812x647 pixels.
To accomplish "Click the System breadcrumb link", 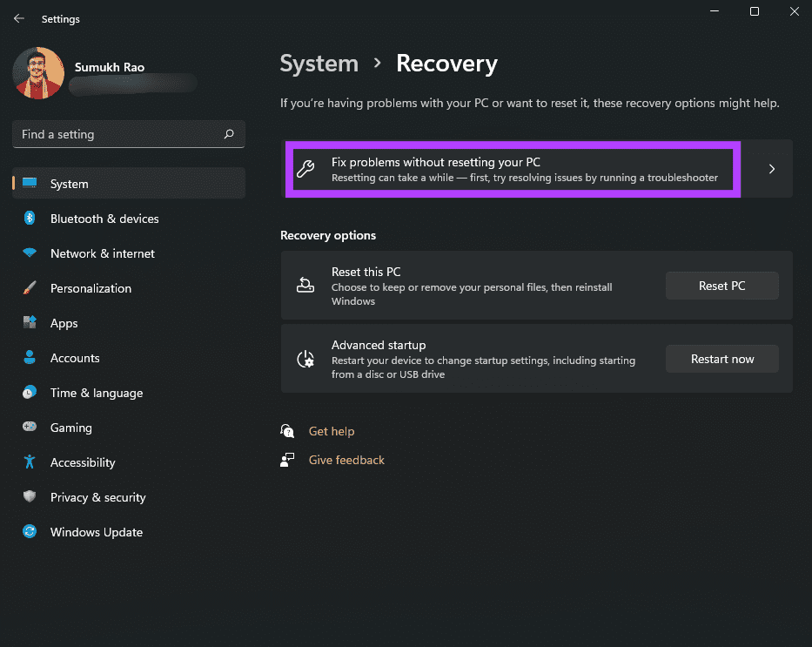I will pyautogui.click(x=319, y=64).
